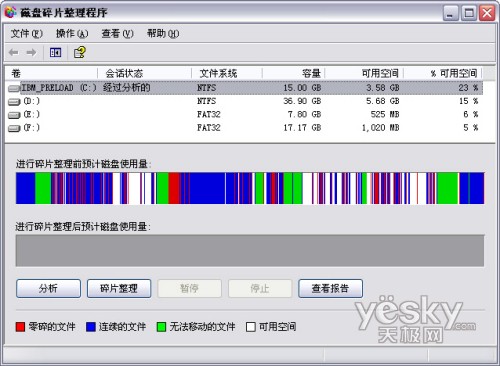Select the IBM_PRELOAD (C:) drive icon
Viewport: 500px width, 366px height.
click(14, 88)
